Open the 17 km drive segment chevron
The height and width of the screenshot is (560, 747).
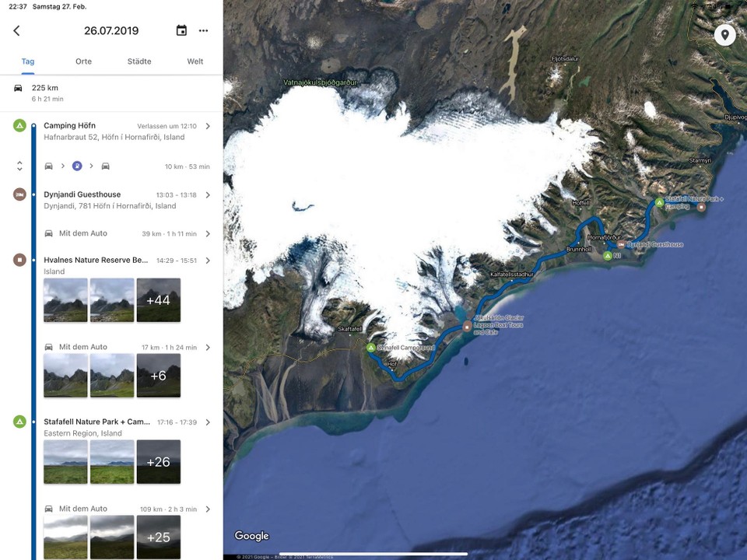tap(208, 348)
